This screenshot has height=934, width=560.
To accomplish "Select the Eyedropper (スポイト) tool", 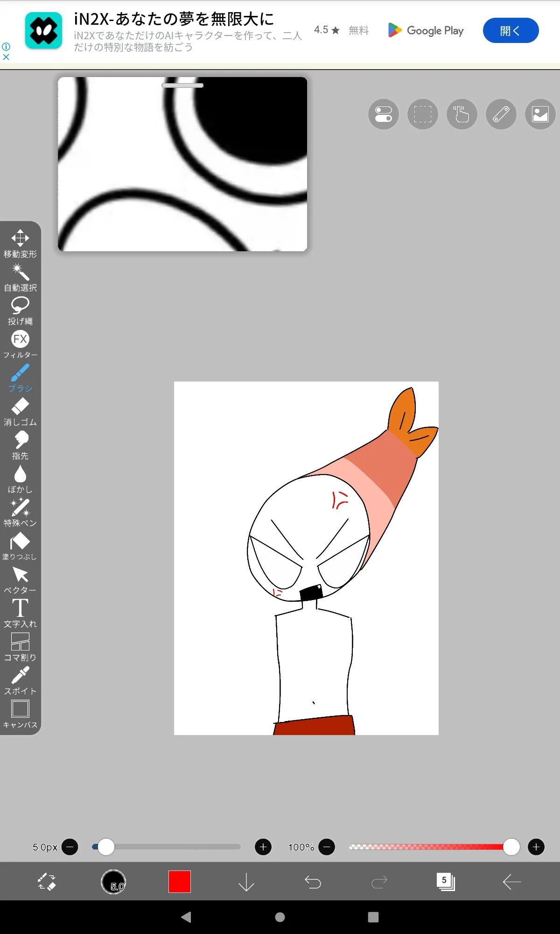I will (x=20, y=680).
